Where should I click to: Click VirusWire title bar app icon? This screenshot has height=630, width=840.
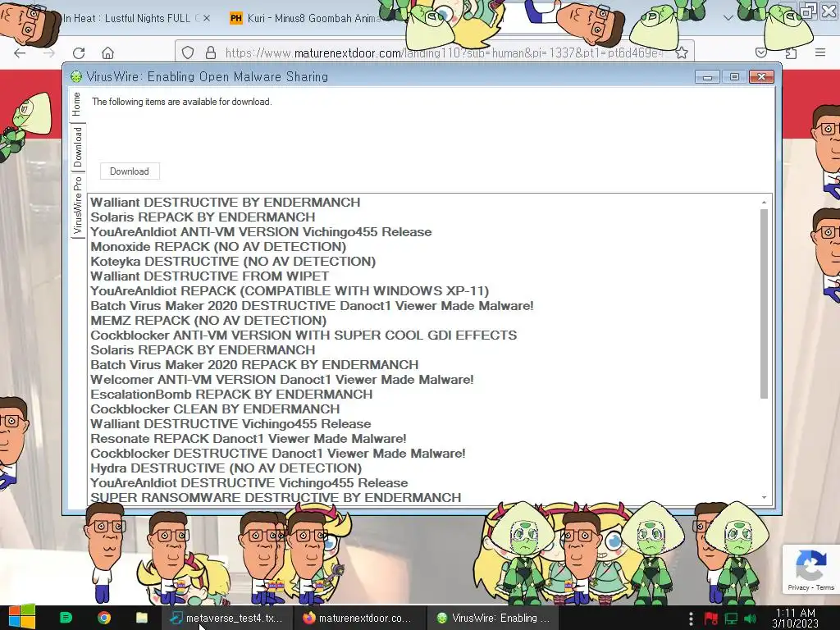click(x=76, y=76)
